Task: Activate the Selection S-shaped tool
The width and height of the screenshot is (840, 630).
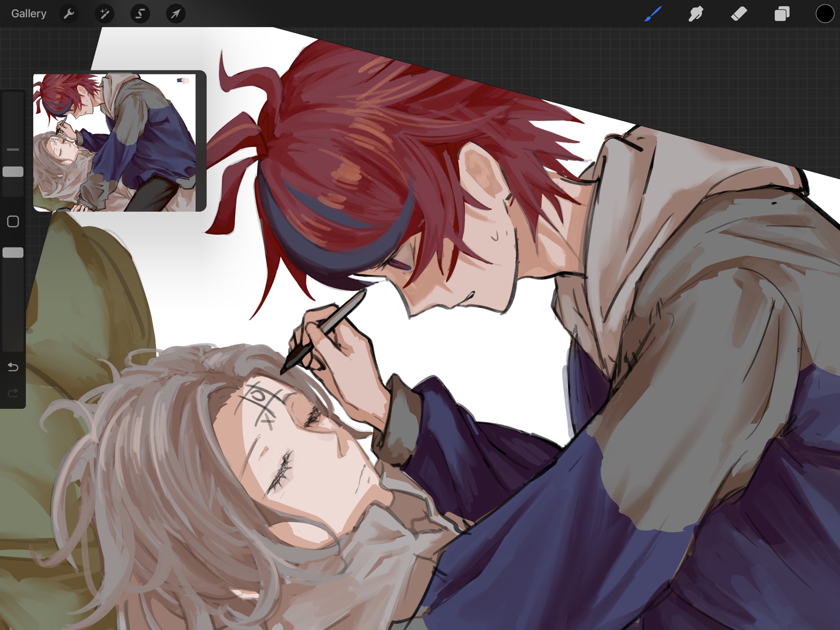Action: pyautogui.click(x=140, y=14)
